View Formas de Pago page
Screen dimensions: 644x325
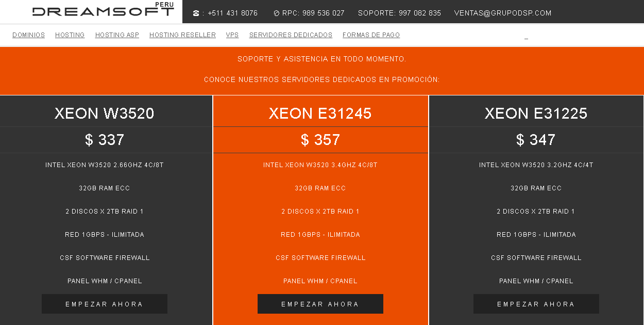pos(371,35)
